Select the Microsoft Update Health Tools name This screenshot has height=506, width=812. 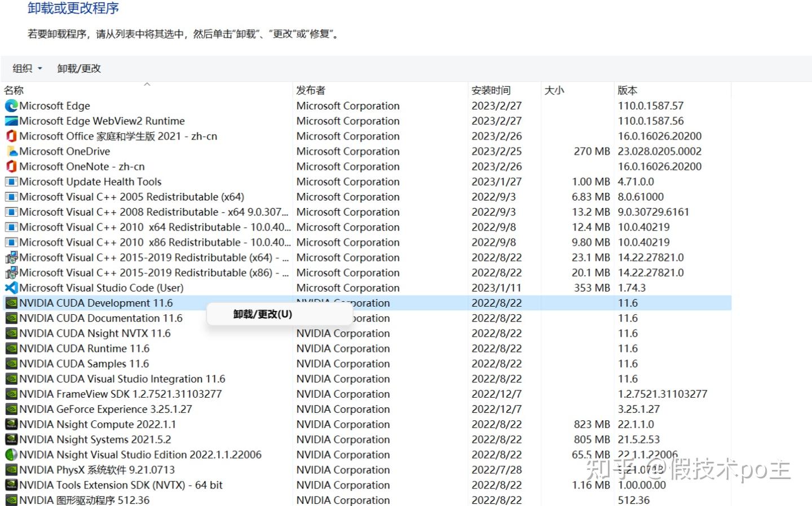pos(90,182)
